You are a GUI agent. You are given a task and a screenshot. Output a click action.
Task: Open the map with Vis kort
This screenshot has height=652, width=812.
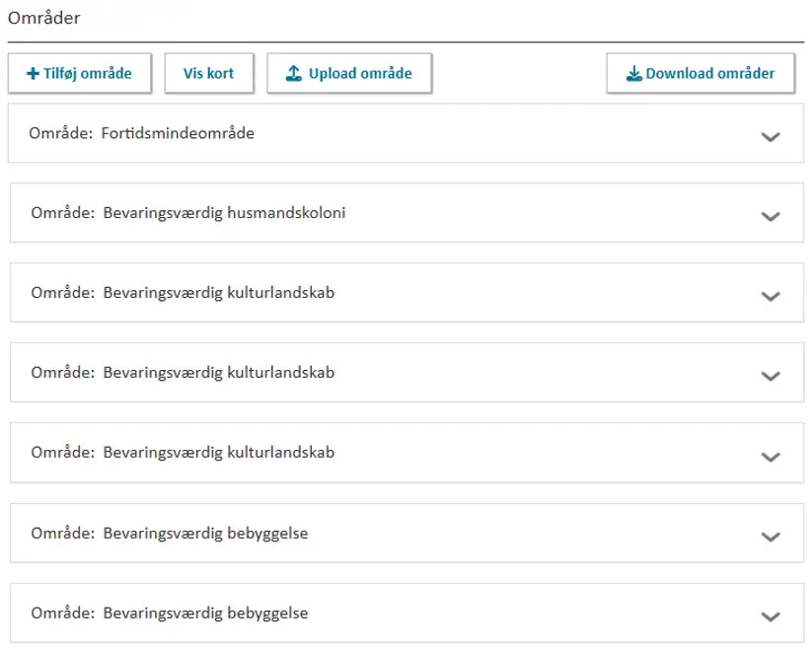[208, 74]
